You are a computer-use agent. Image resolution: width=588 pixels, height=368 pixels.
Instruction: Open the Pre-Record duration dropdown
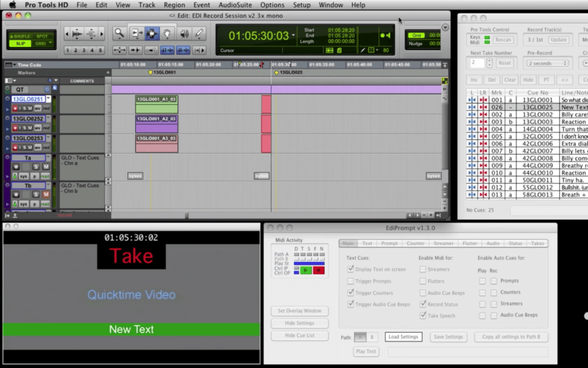coord(548,63)
